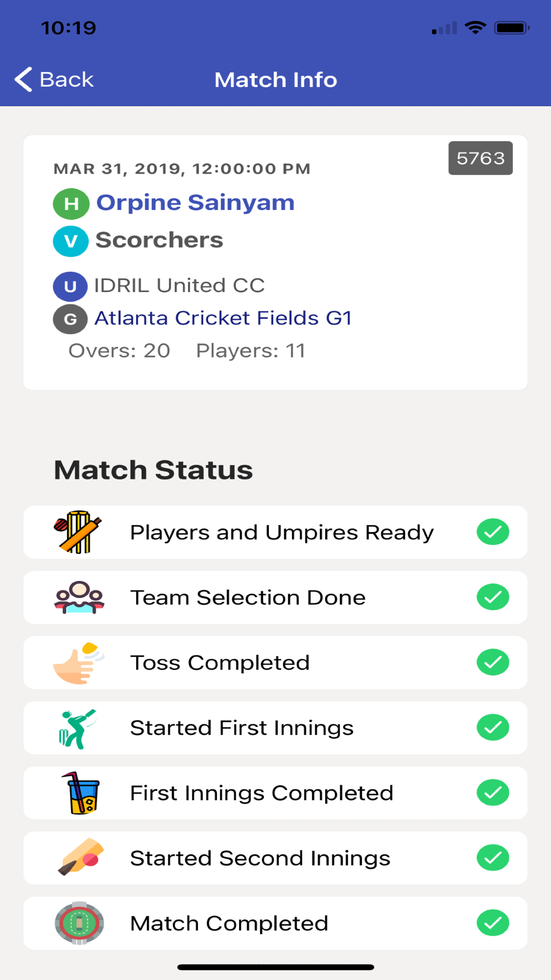Toggle the Toss Completed checkmark
This screenshot has width=551, height=980.
493,662
